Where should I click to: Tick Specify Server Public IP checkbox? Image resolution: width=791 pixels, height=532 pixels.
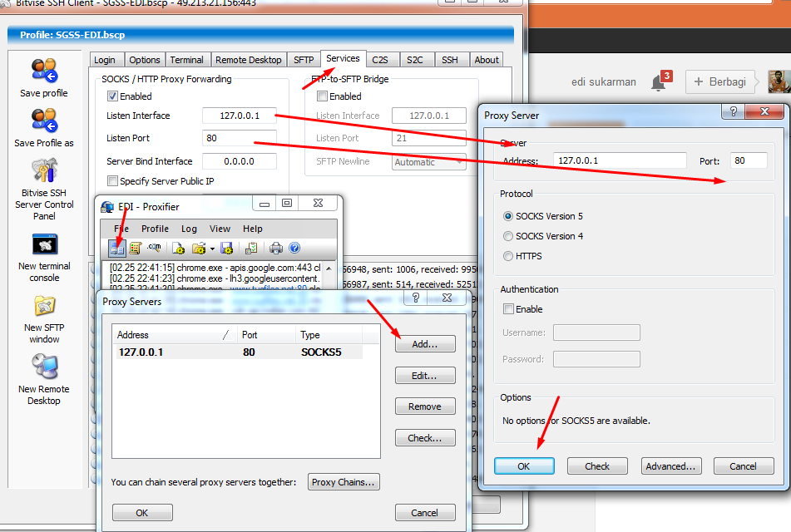point(112,180)
